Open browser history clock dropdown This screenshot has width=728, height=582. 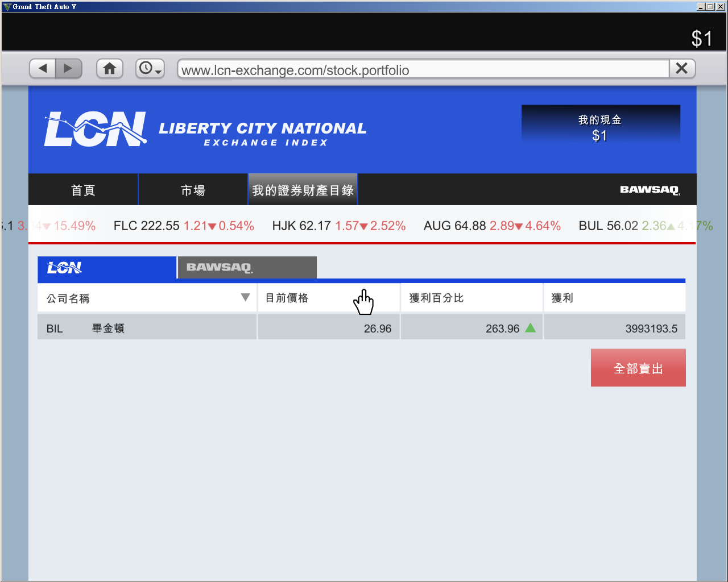[150, 69]
